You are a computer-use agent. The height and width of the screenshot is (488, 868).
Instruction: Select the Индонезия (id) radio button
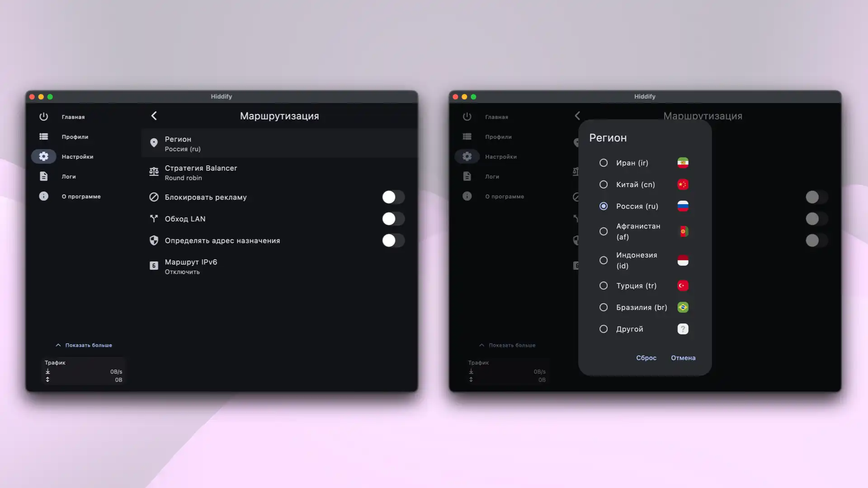pyautogui.click(x=603, y=260)
